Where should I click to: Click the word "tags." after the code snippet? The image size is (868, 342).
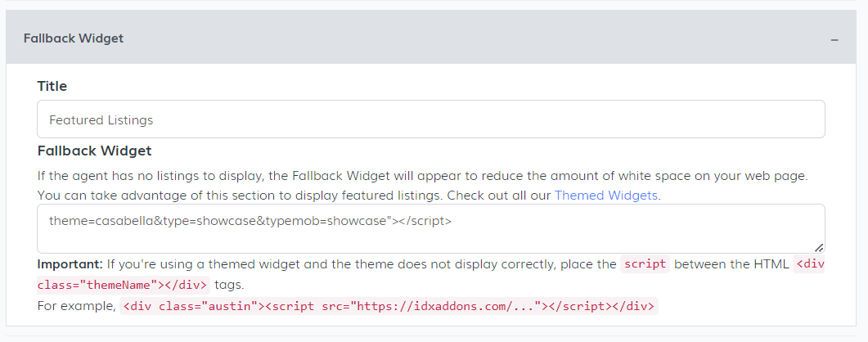(x=230, y=285)
